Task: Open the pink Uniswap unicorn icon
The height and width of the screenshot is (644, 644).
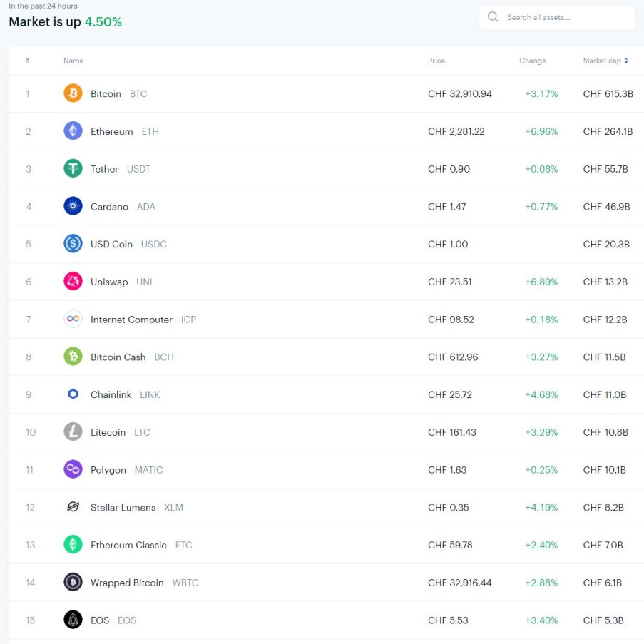Action: [x=73, y=281]
